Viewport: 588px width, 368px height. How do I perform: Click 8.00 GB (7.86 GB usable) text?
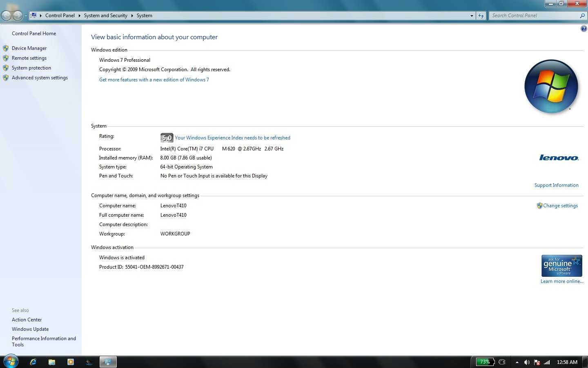point(186,158)
